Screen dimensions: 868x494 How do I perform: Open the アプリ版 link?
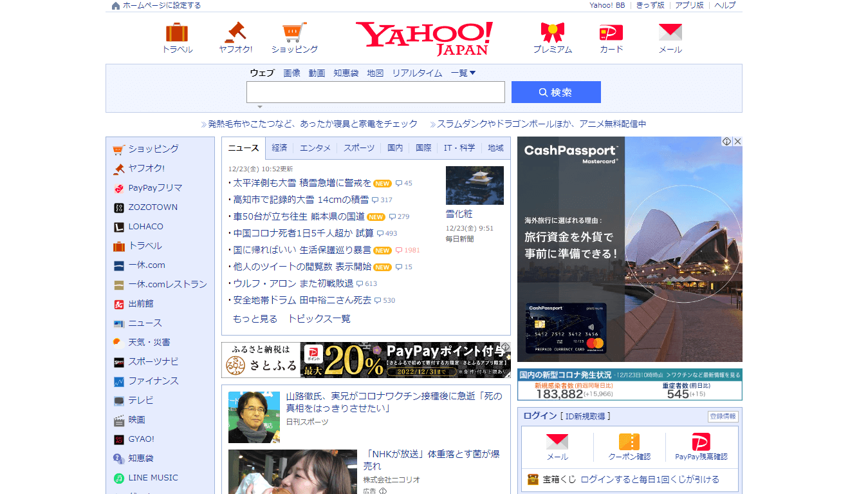(689, 5)
